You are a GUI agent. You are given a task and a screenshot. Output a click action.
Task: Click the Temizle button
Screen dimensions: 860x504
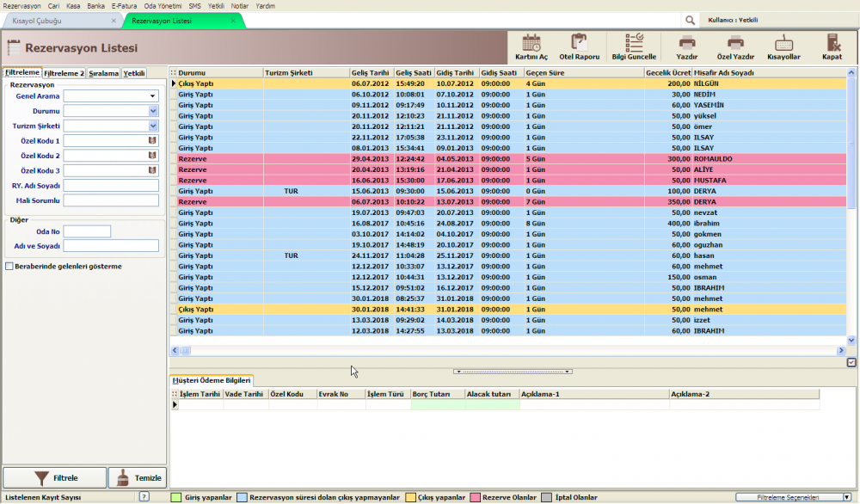point(138,477)
